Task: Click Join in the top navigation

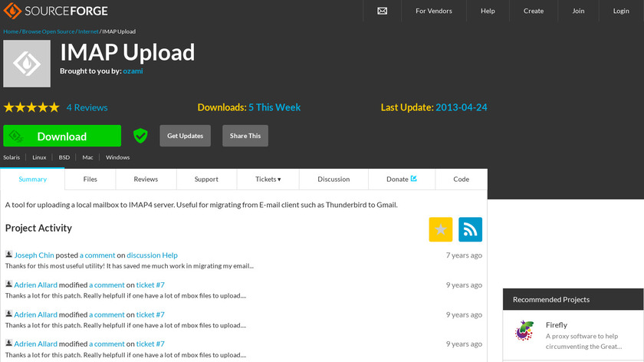Action: point(578,11)
